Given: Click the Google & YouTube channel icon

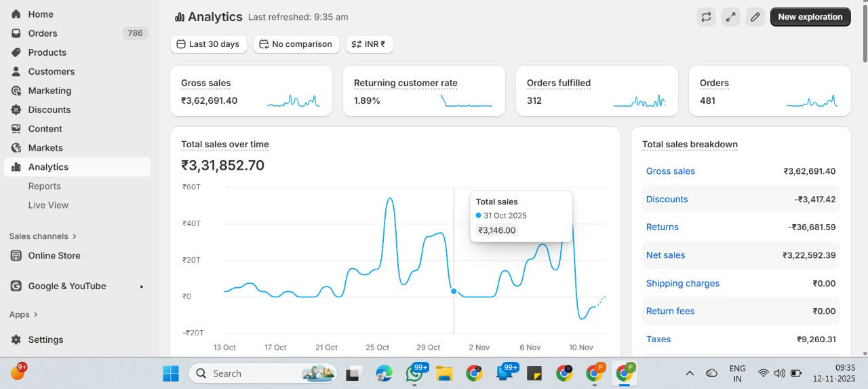Looking at the screenshot, I should [x=16, y=286].
